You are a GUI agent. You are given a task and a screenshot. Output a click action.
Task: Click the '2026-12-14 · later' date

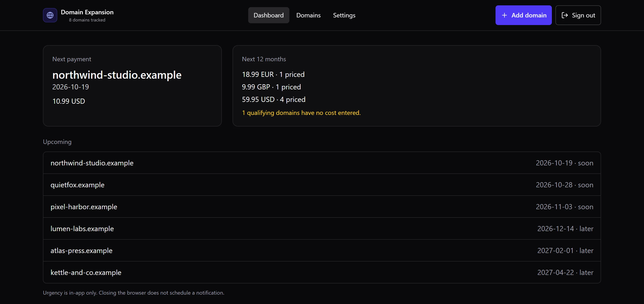click(x=565, y=228)
